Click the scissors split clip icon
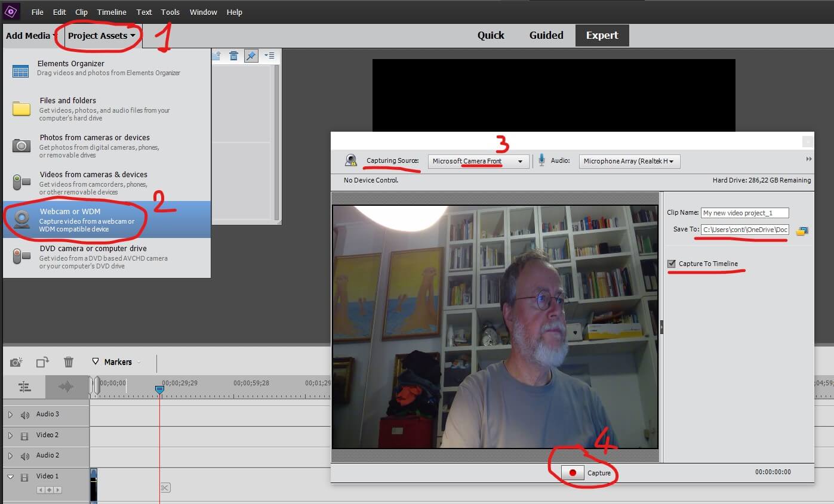Viewport: 834px width, 504px height. pyautogui.click(x=165, y=488)
